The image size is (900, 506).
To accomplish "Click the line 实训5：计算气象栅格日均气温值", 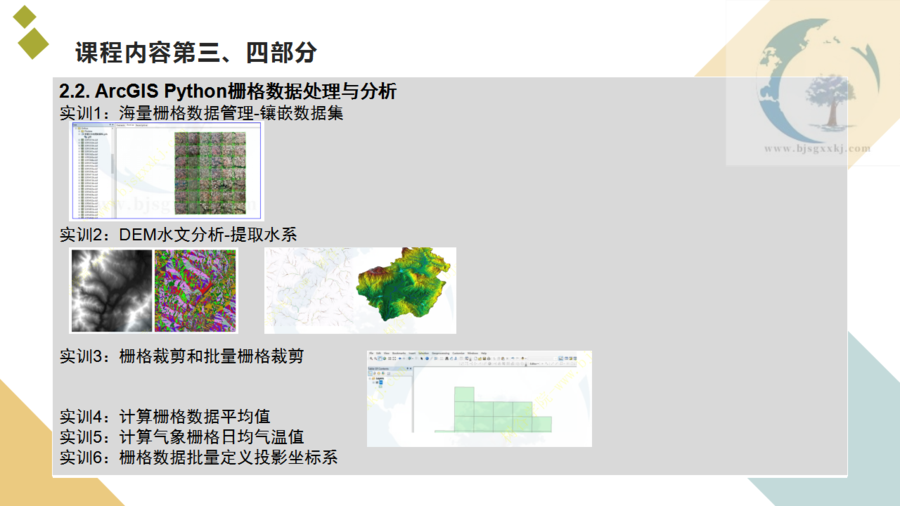I will coord(181,437).
